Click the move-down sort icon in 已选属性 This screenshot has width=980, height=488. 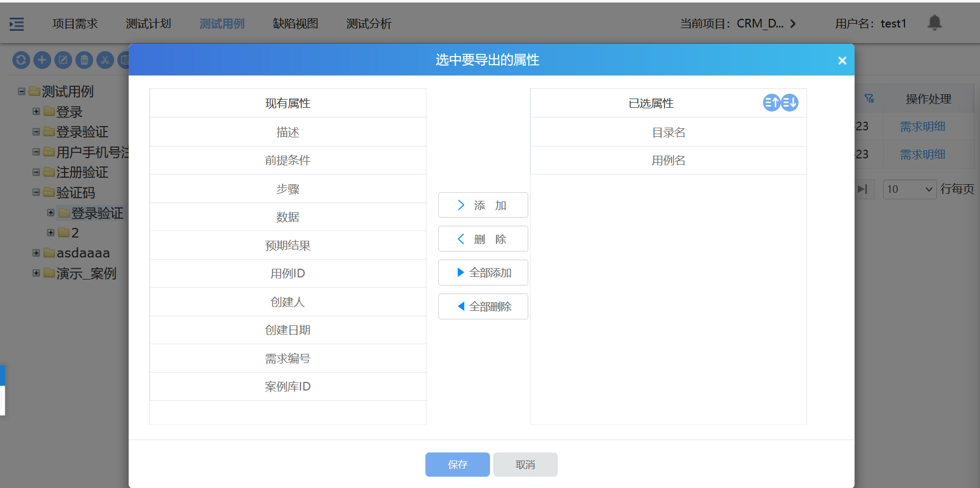point(789,102)
